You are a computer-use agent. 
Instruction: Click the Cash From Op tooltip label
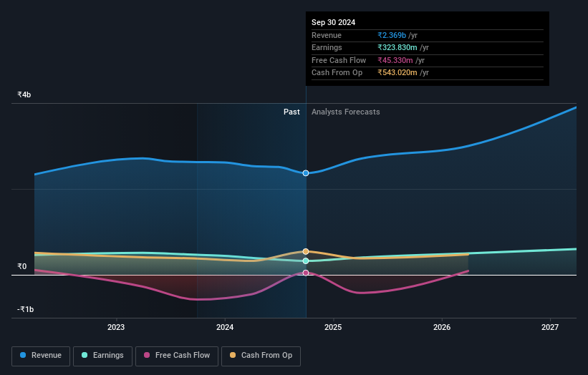pos(337,73)
